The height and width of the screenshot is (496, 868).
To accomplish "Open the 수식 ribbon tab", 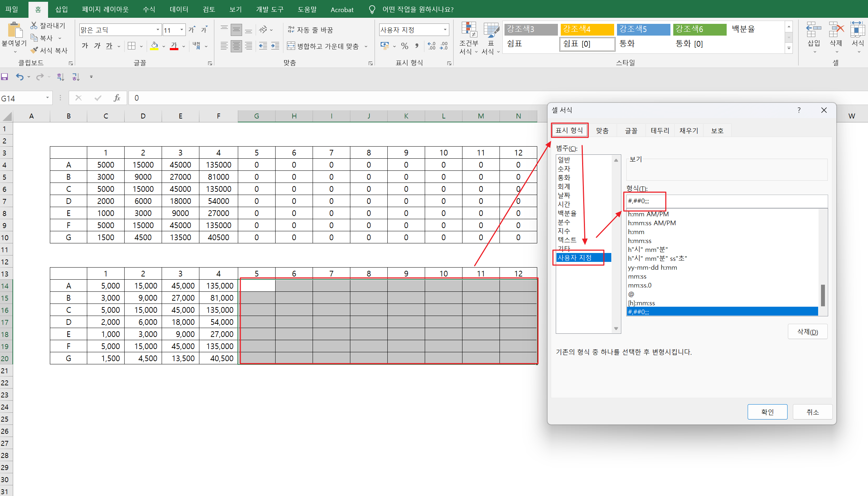I will 149,9.
